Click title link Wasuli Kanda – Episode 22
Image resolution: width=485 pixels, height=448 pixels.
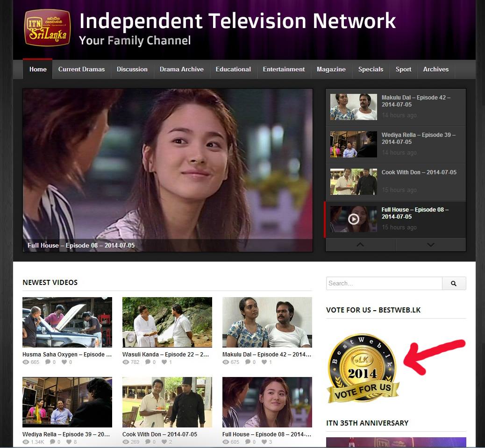pos(165,354)
